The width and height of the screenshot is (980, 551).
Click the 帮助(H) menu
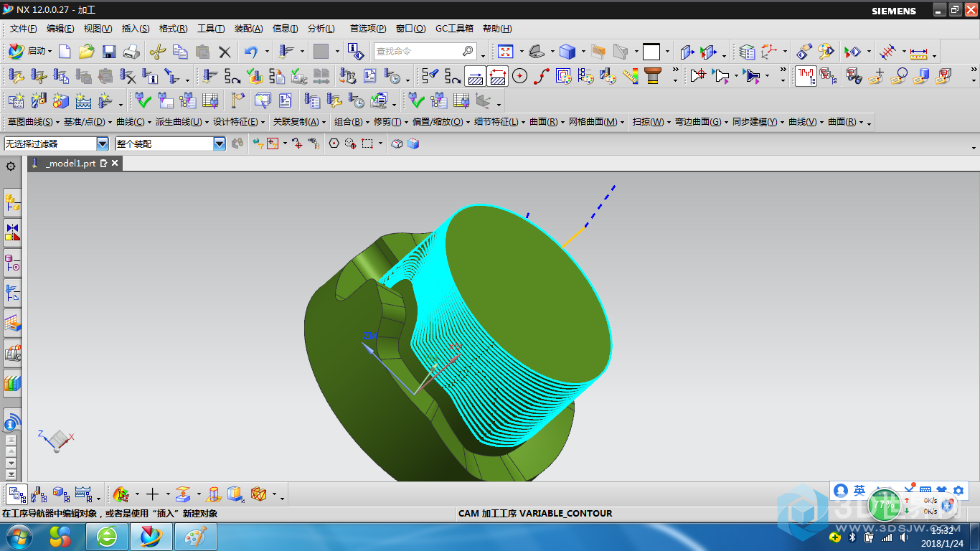[497, 29]
